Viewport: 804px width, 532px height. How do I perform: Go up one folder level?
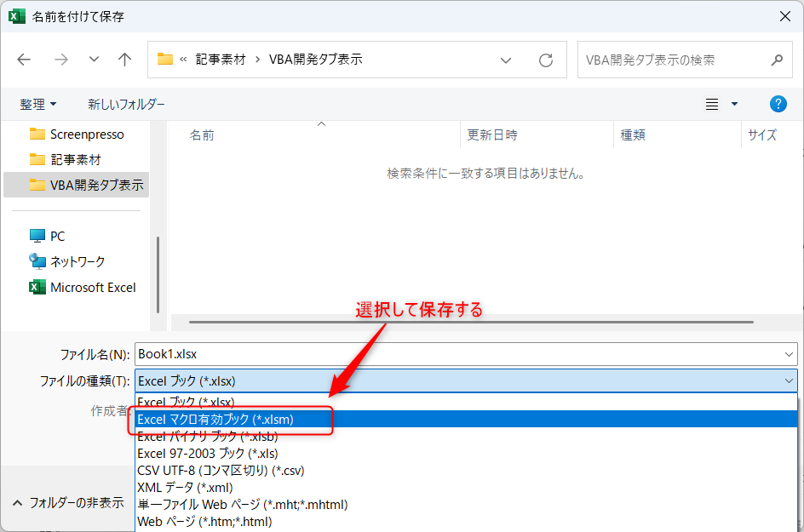124,60
